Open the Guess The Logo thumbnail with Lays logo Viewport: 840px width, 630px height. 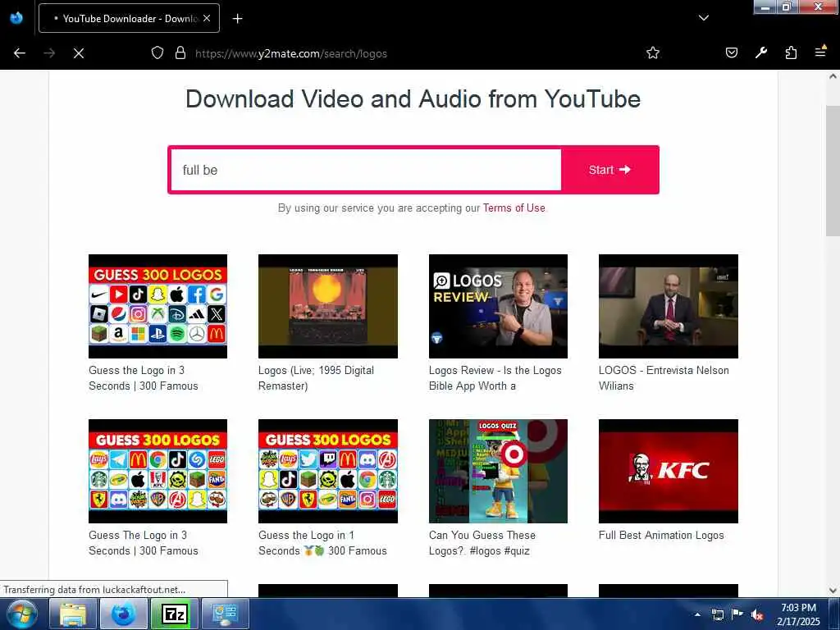pos(157,471)
